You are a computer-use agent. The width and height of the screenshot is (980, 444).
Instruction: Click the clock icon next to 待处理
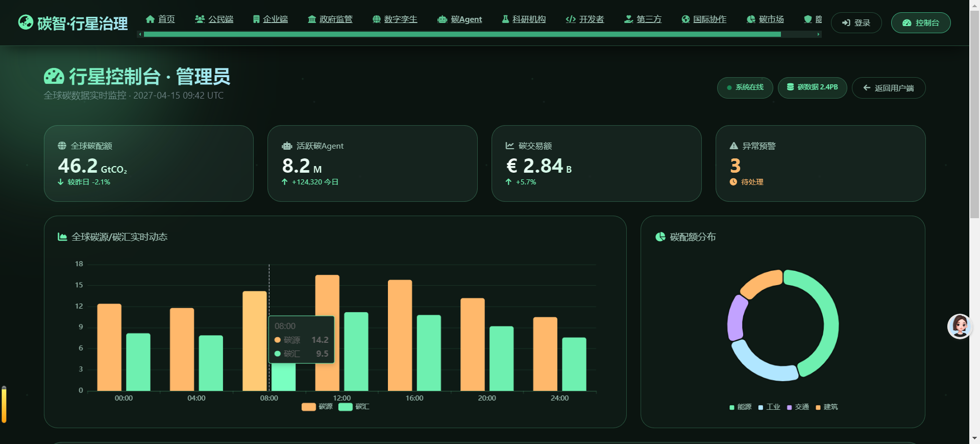[733, 182]
